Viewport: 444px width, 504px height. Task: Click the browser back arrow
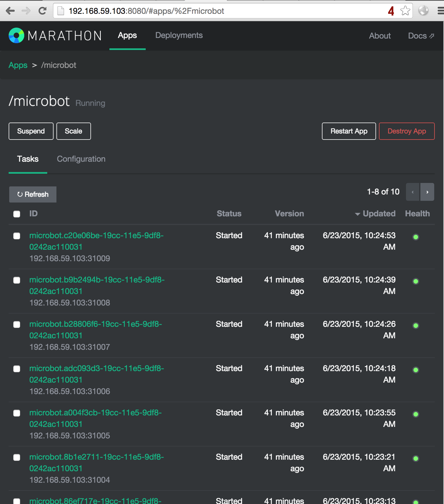(10, 11)
